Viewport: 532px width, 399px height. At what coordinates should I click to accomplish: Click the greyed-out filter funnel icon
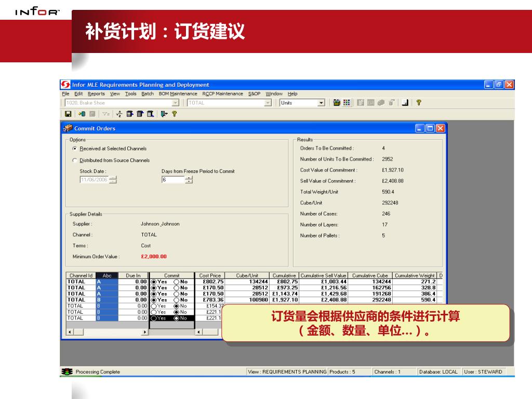point(106,114)
